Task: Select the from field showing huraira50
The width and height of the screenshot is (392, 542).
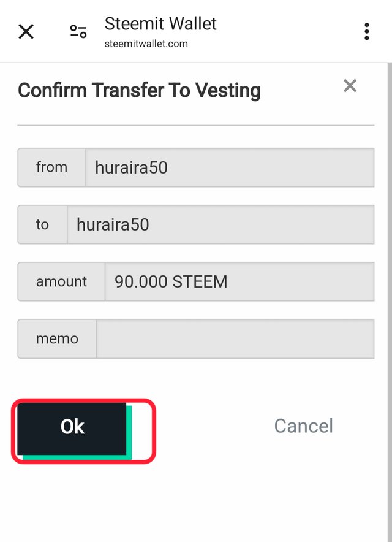Action: tap(230, 167)
